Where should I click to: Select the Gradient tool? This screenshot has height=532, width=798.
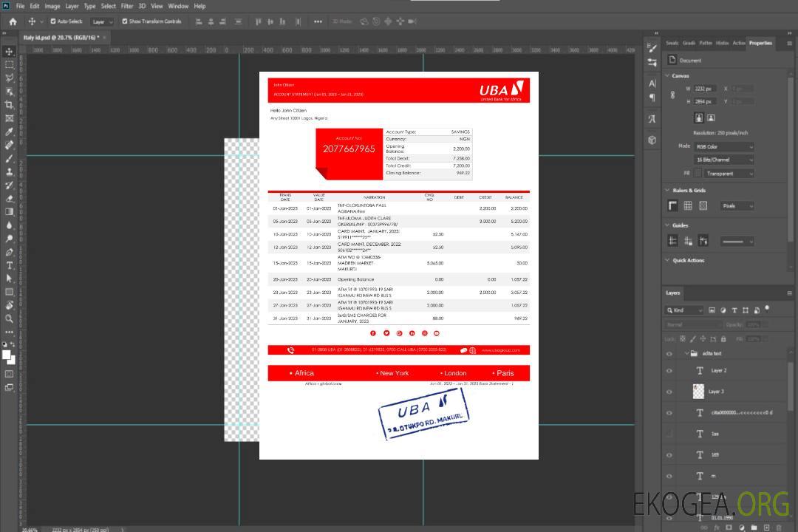tap(9, 212)
